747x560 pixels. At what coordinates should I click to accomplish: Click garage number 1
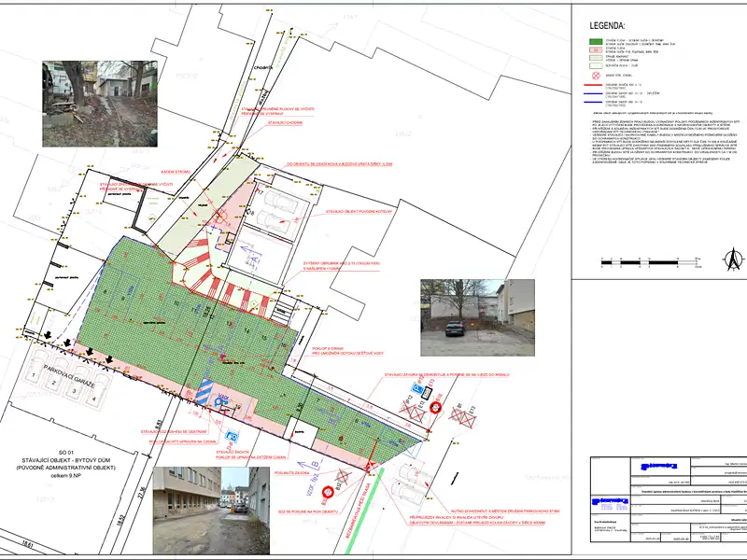tap(34, 376)
